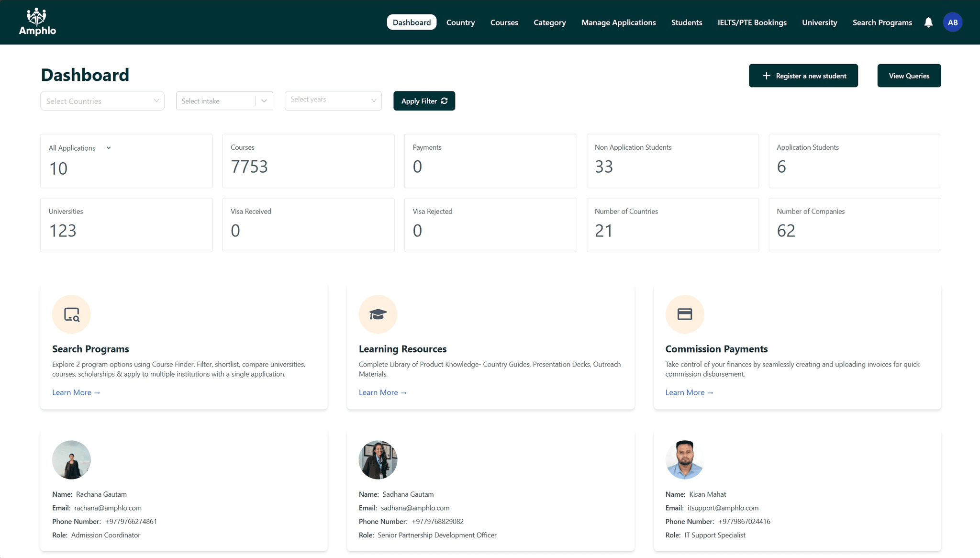Open the Select years dropdown
980x558 pixels.
pyautogui.click(x=333, y=100)
